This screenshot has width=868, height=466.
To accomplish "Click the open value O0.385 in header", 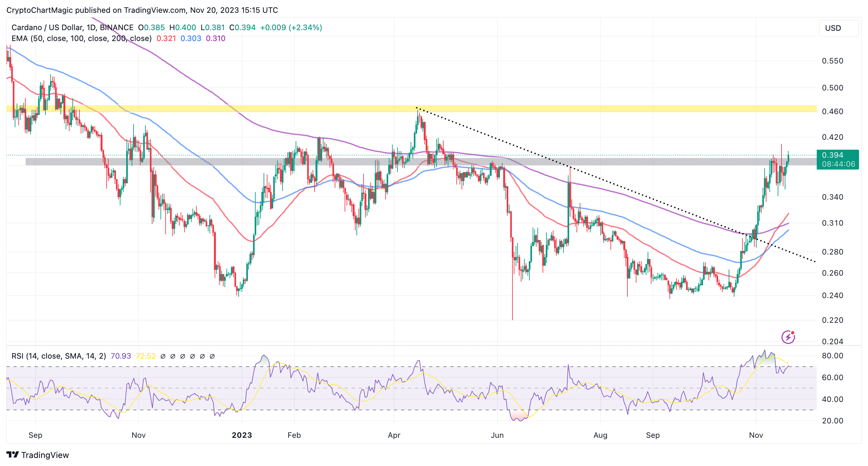I will coord(151,27).
